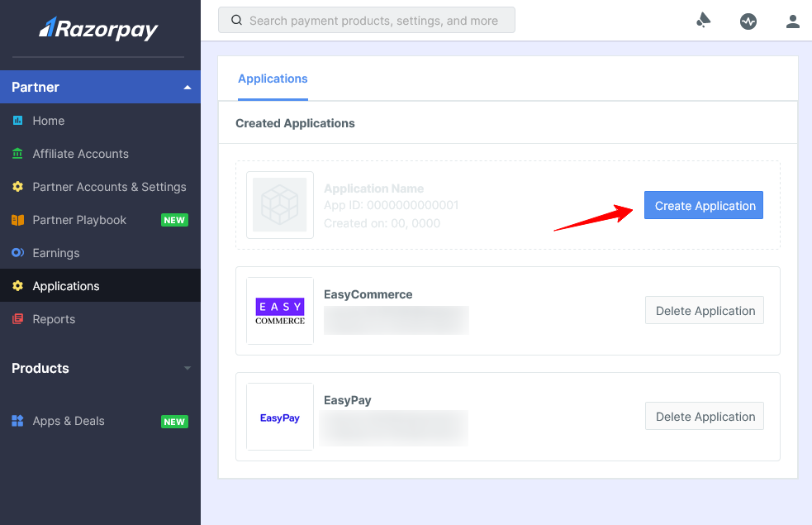Click the placeholder cube application thumbnail
The height and width of the screenshot is (525, 812).
[280, 205]
